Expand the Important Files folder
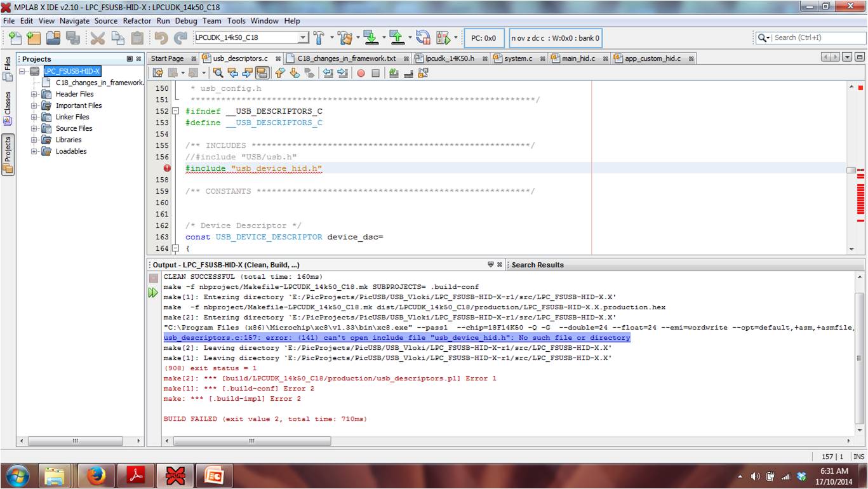 click(34, 105)
